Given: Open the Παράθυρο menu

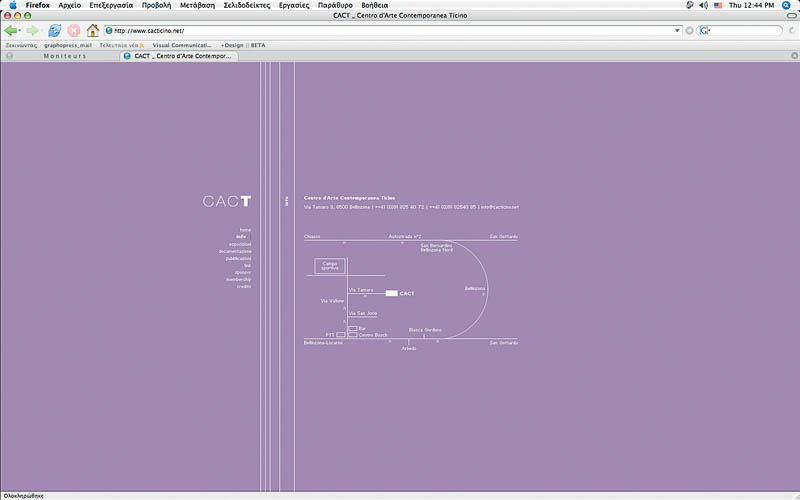Looking at the screenshot, I should (x=335, y=5).
